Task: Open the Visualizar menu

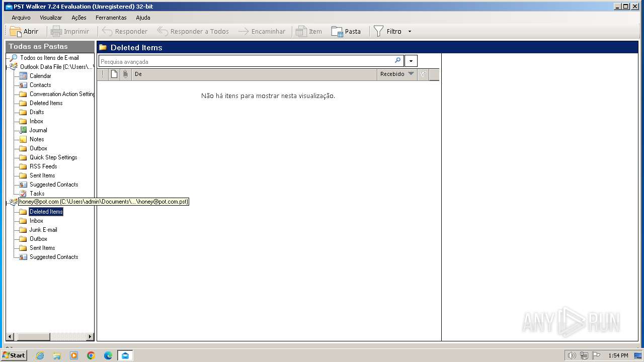Action: (x=51, y=18)
